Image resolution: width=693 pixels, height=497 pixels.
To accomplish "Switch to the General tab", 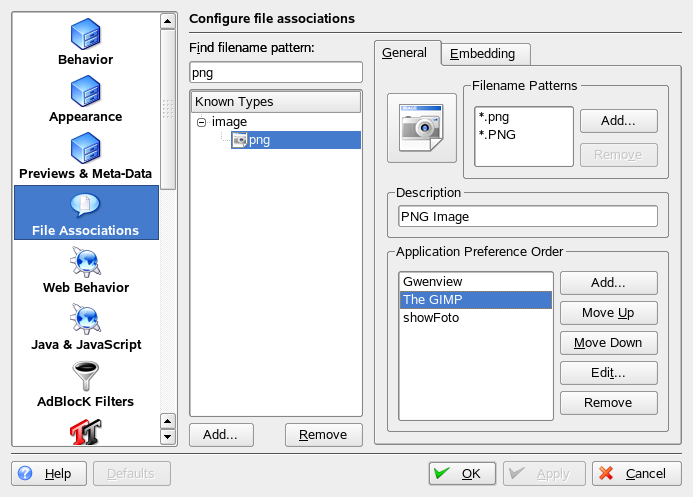I will (405, 53).
